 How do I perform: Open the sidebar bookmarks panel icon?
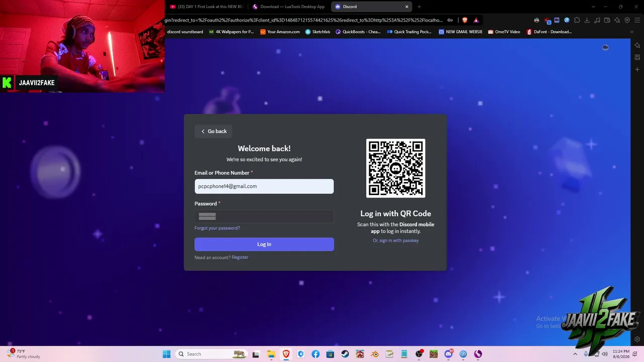click(637, 57)
